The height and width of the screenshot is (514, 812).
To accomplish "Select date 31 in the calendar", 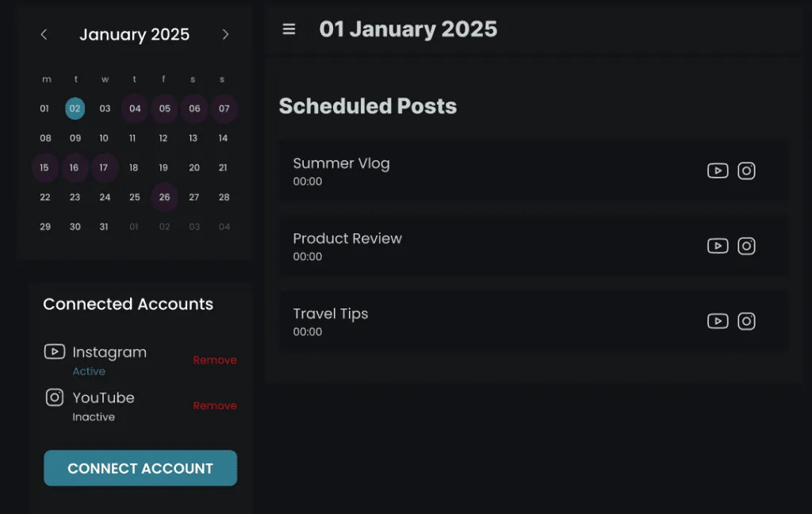I will pos(104,227).
